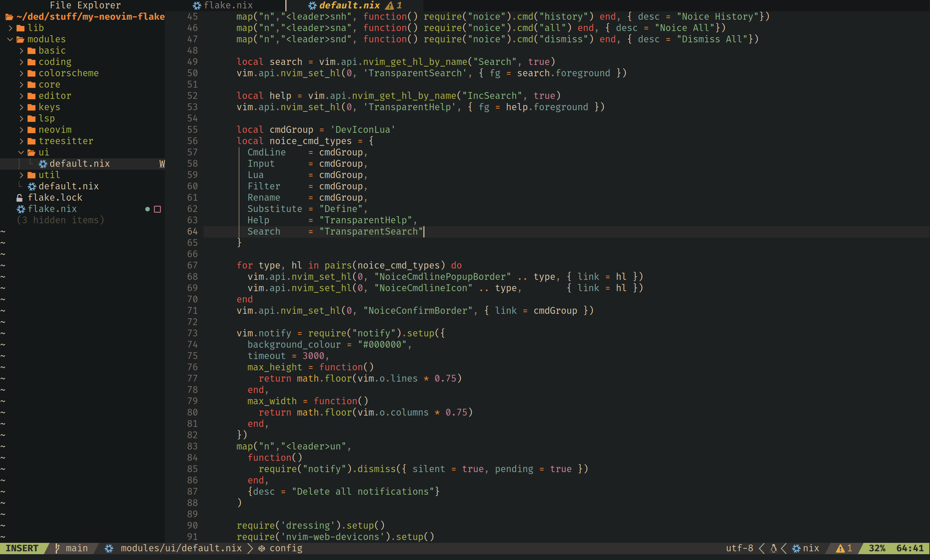Click the root folder icon of my-neovim-flake
This screenshot has height=560, width=930.
(x=9, y=16)
